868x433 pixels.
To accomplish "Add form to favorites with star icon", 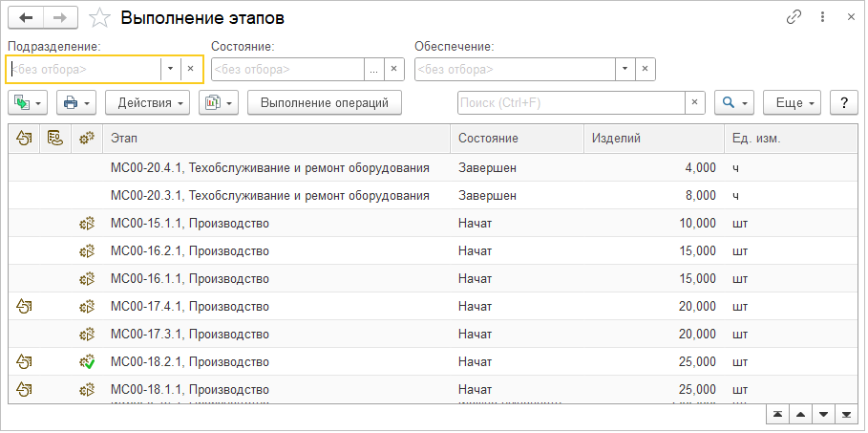I will [x=98, y=17].
